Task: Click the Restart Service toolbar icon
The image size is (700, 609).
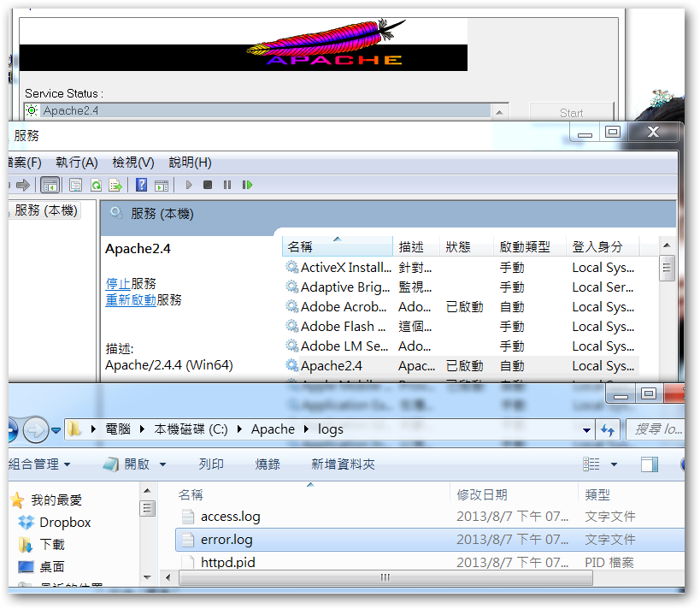Action: 247,185
